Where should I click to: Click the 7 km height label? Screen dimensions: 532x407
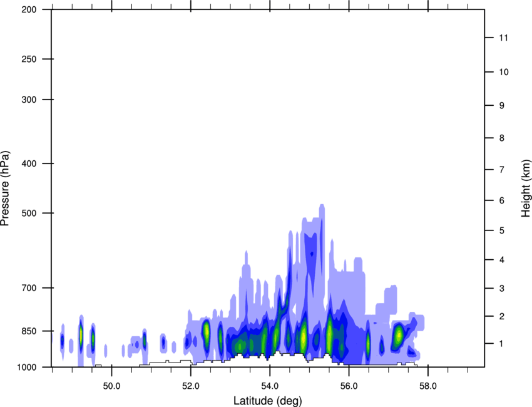pos(502,170)
